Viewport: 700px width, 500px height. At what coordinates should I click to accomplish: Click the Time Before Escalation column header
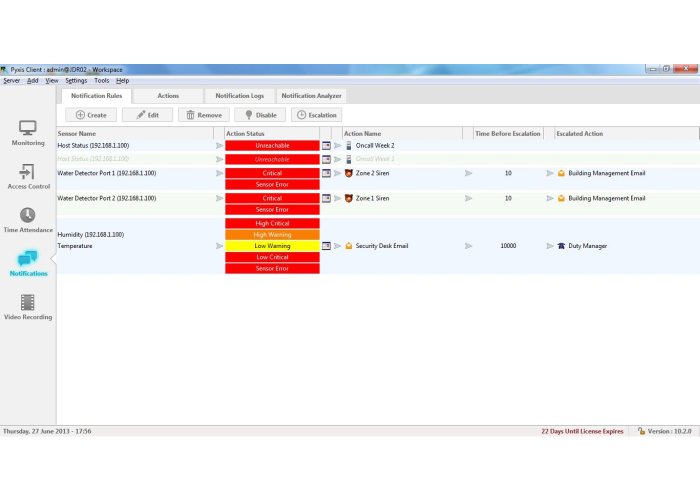508,133
